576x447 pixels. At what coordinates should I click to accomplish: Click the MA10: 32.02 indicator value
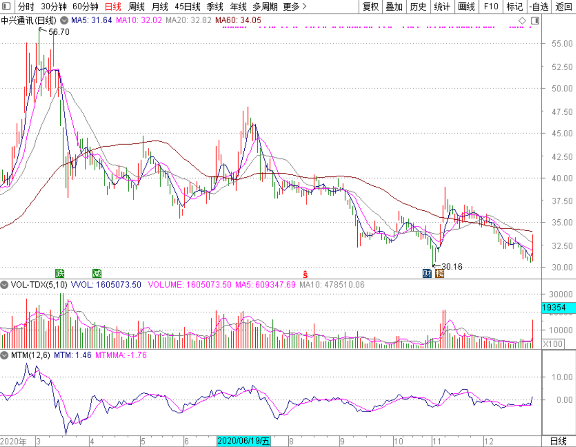[x=139, y=20]
